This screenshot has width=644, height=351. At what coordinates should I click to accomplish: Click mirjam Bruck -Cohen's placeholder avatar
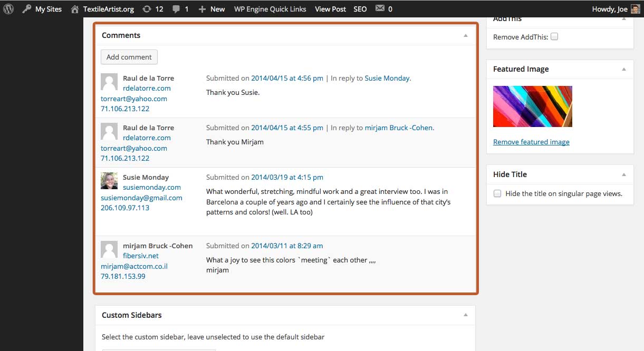coord(109,249)
